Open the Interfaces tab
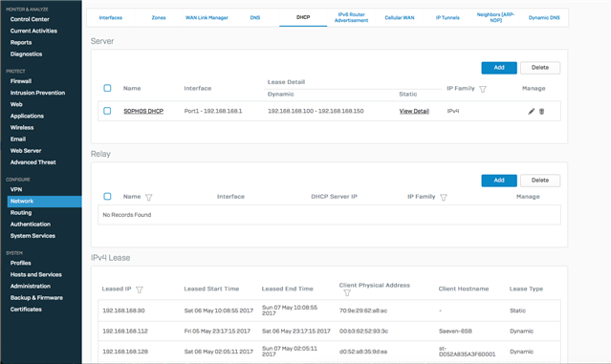The height and width of the screenshot is (364, 611). click(x=111, y=17)
